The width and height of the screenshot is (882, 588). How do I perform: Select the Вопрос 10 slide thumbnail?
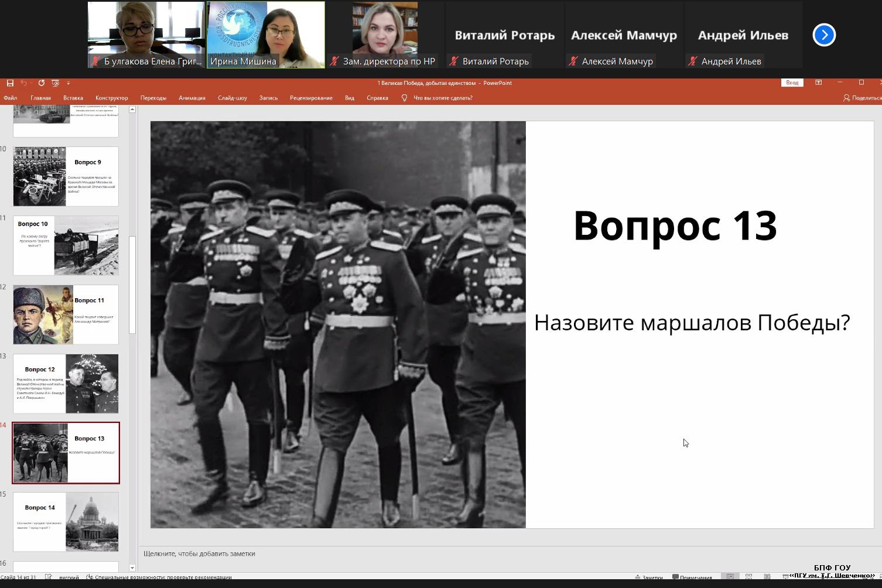pos(66,245)
